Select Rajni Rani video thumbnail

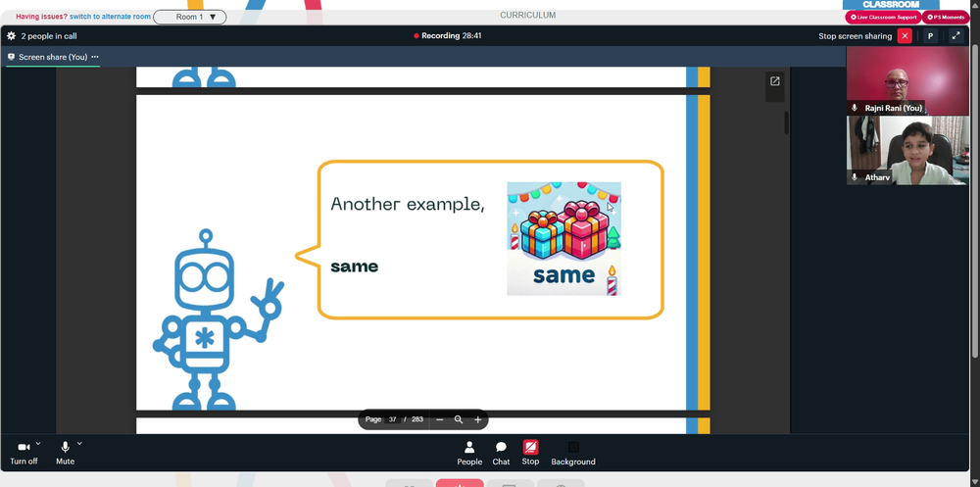tap(907, 80)
